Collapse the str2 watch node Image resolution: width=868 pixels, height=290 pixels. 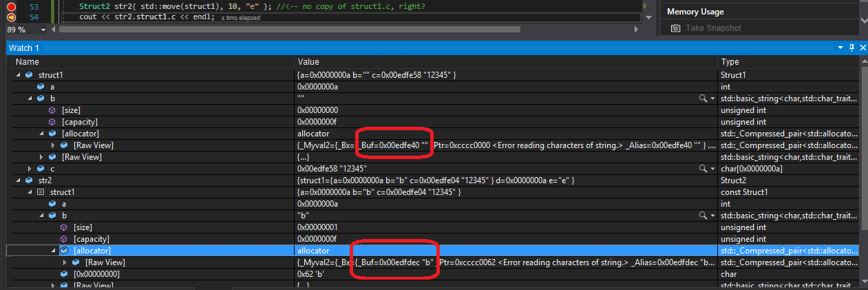18,180
